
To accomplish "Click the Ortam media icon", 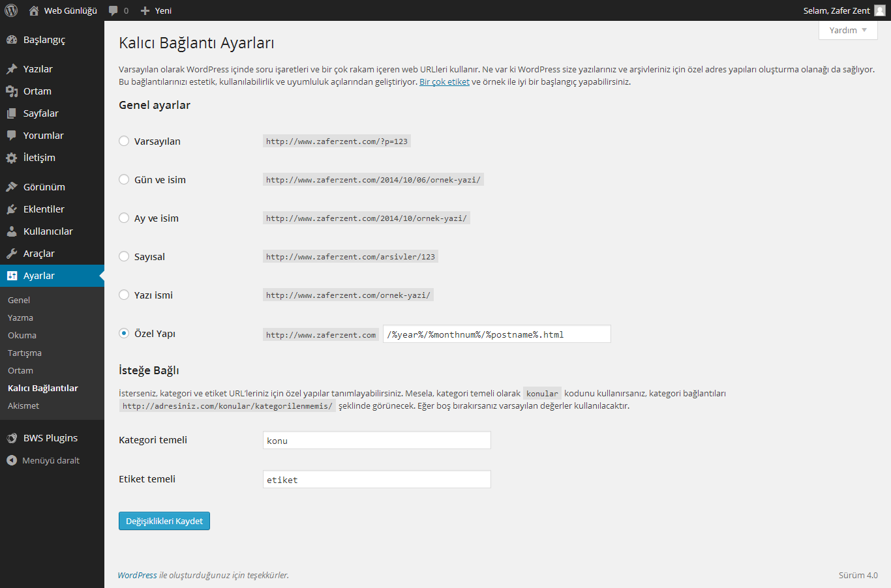I will (12, 91).
